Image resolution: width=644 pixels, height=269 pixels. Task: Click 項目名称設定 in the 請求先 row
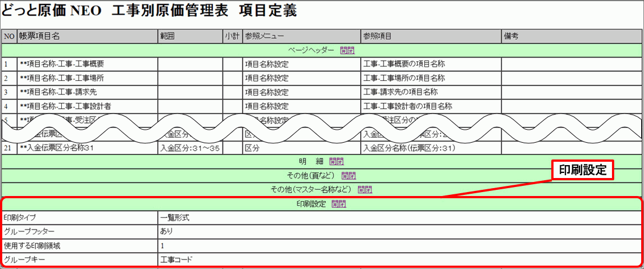tap(301, 92)
